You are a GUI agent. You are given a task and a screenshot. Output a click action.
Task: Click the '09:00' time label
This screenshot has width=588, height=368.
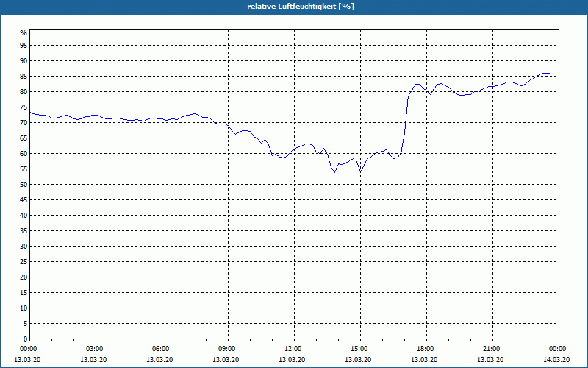pyautogui.click(x=228, y=349)
